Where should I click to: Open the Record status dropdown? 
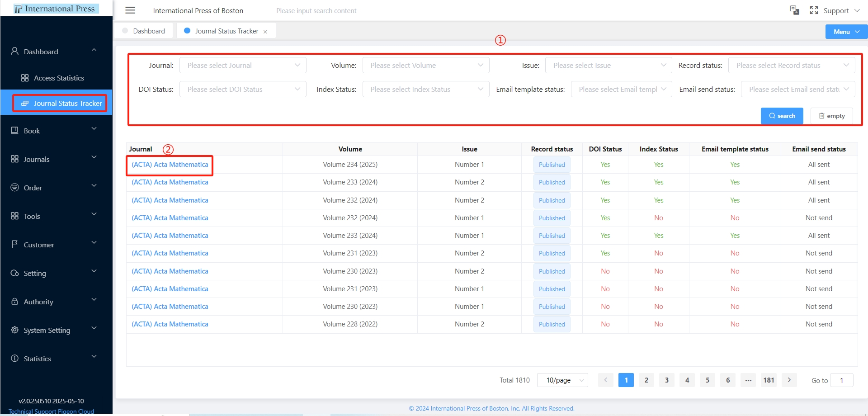[792, 65]
